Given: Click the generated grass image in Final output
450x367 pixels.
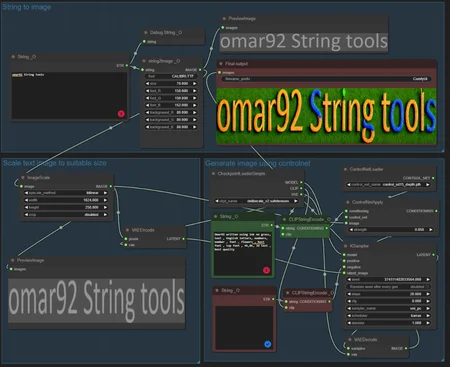Looking at the screenshot, I should (326, 116).
